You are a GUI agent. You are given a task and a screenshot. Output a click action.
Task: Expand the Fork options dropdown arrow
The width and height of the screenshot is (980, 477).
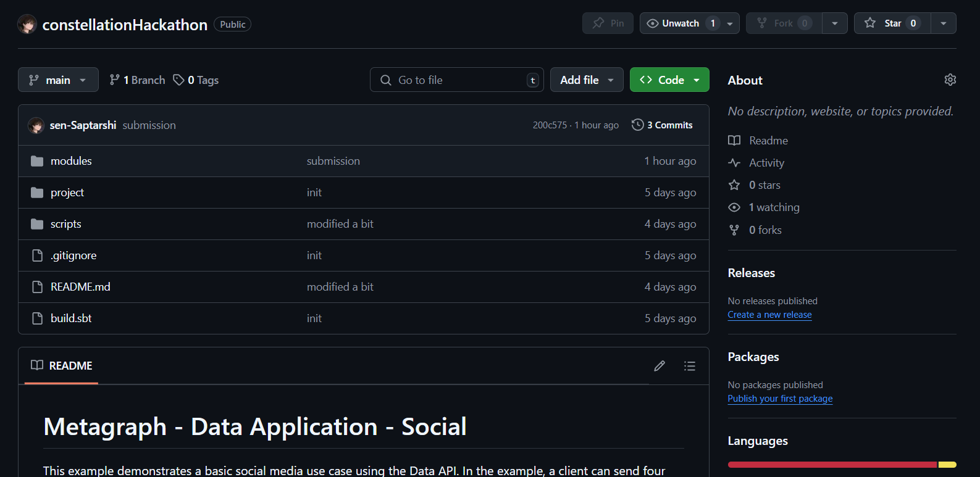835,23
